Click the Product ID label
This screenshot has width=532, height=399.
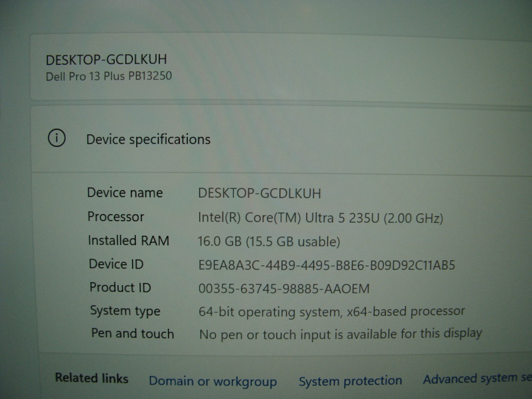pyautogui.click(x=120, y=287)
